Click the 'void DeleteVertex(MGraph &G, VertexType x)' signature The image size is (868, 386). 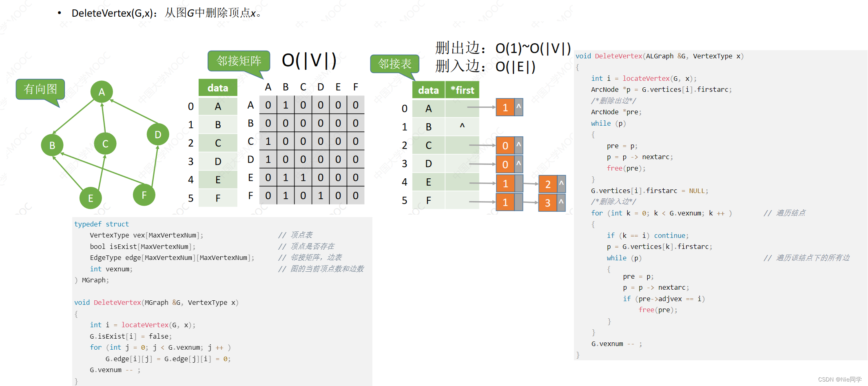(x=156, y=303)
